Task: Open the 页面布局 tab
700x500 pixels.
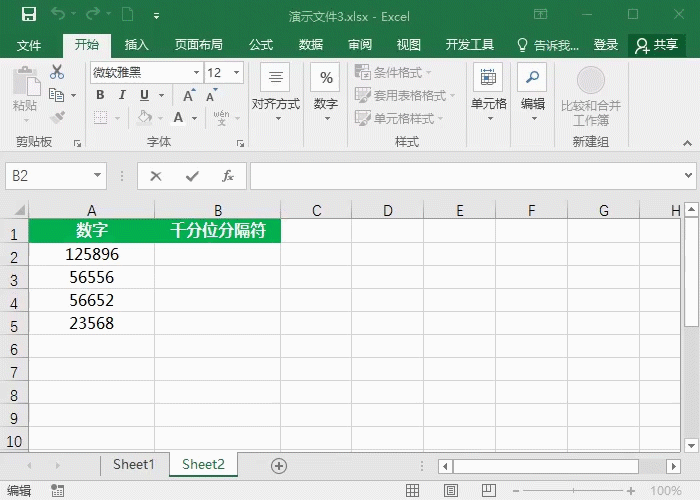Action: coord(198,45)
